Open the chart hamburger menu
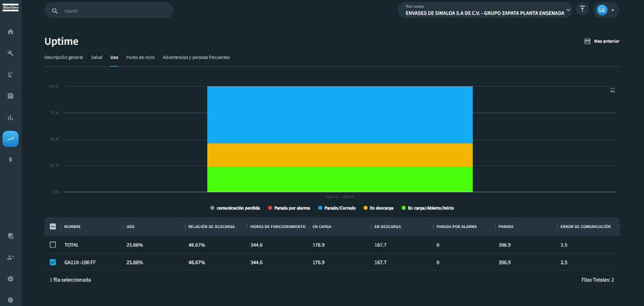Image resolution: width=644 pixels, height=306 pixels. (612, 90)
